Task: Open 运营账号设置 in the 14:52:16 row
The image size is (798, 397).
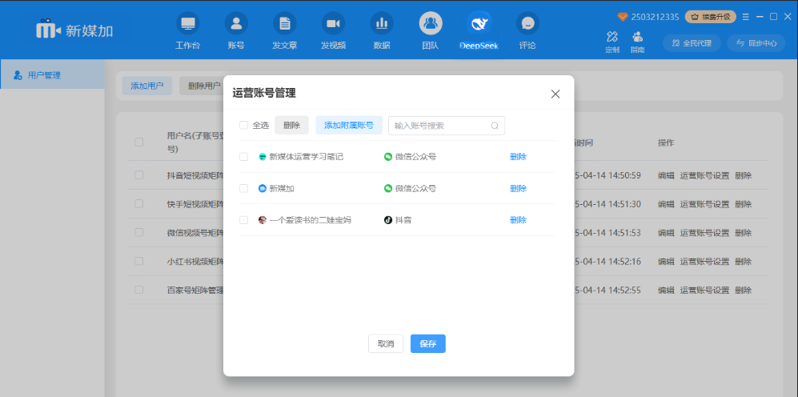Action: pyautogui.click(x=704, y=262)
